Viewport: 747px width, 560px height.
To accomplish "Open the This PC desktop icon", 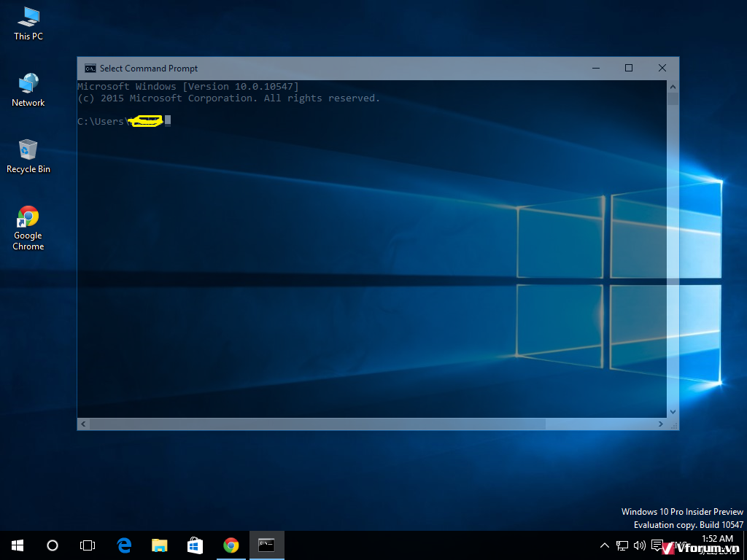I will click(x=28, y=24).
